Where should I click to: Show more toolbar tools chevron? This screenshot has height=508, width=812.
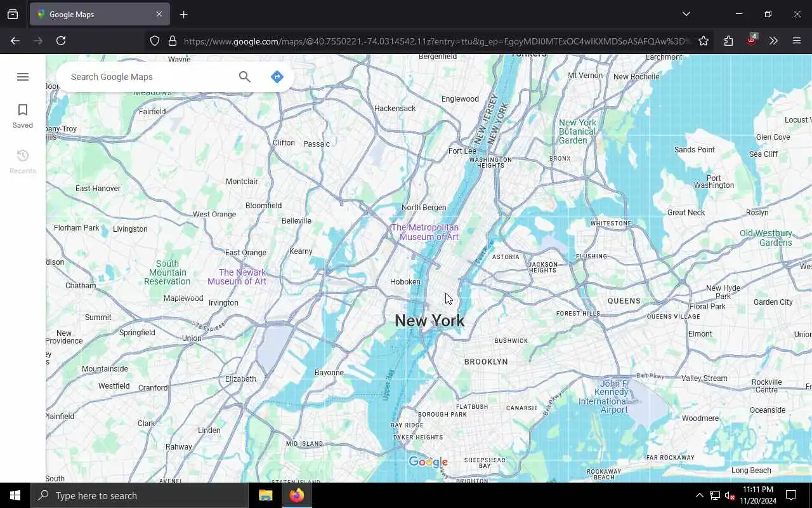click(x=773, y=41)
